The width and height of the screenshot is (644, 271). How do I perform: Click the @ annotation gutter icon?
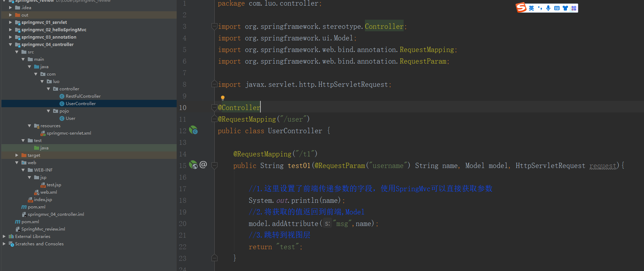203,164
